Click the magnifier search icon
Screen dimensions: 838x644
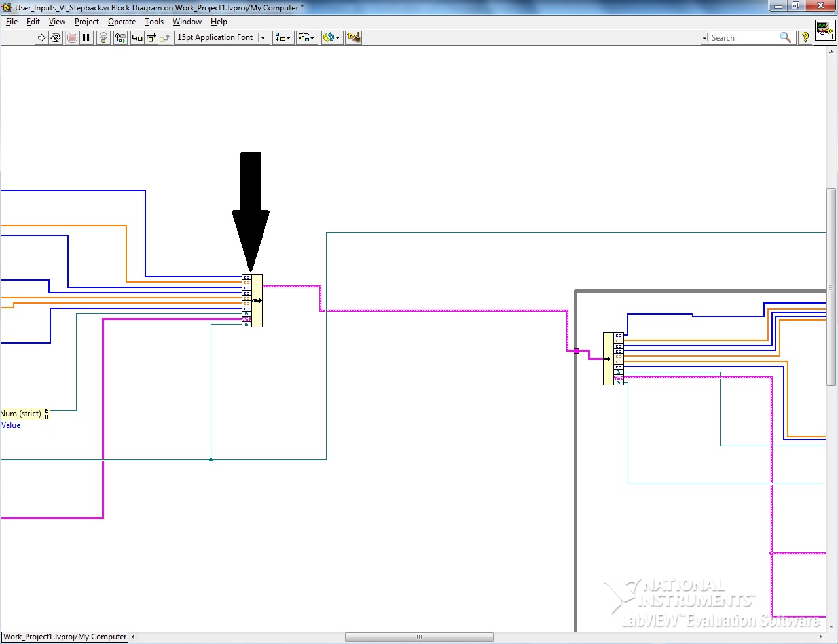point(786,38)
